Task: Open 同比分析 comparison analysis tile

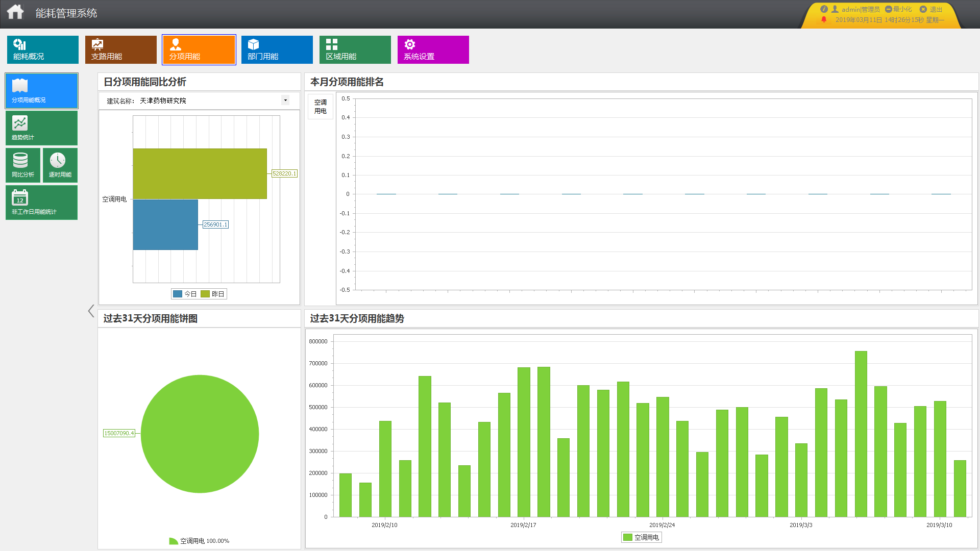Action: [23, 165]
